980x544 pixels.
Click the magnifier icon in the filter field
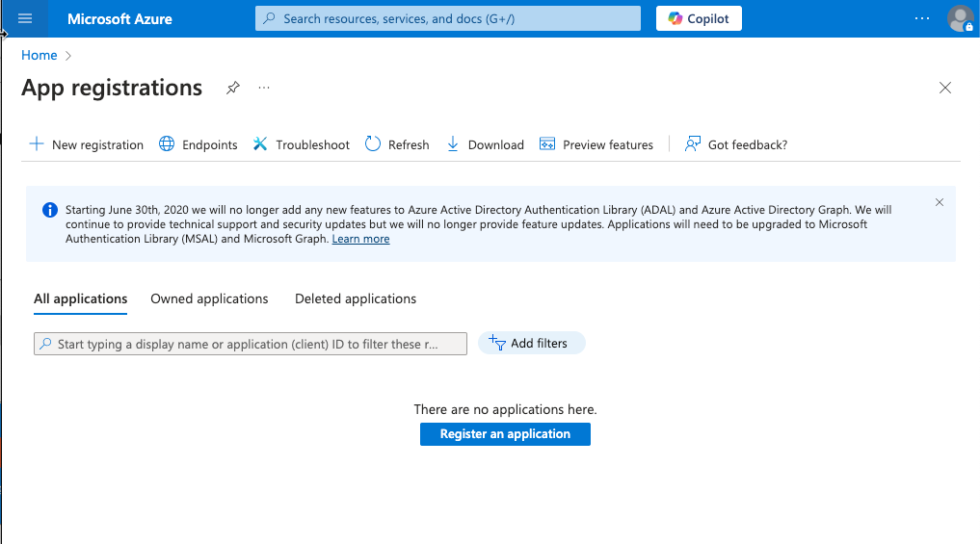[45, 344]
